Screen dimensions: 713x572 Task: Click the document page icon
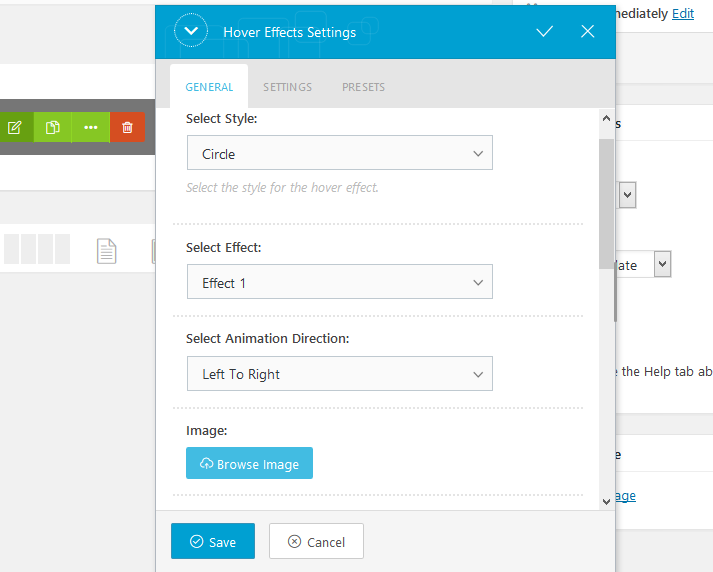(106, 251)
